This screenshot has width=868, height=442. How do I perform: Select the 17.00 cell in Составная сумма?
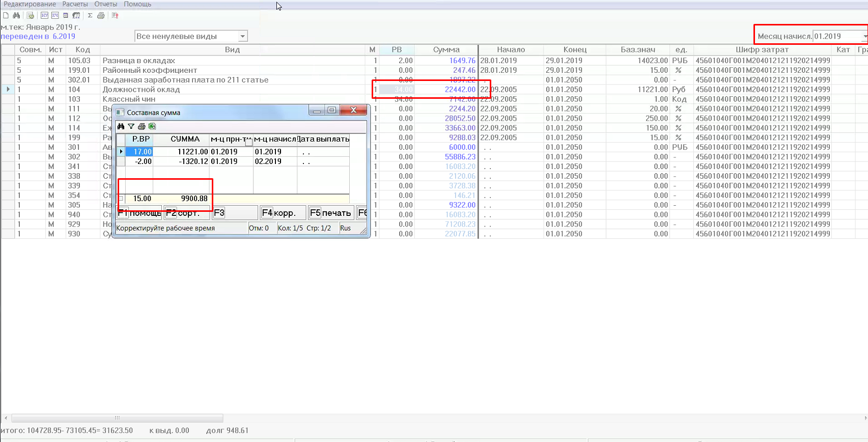coord(139,152)
